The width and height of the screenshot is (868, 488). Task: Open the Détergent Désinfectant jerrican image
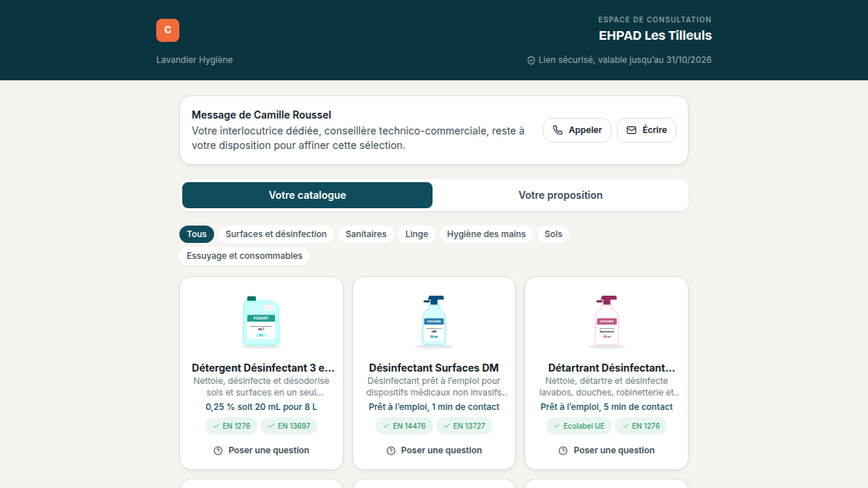coord(261,321)
